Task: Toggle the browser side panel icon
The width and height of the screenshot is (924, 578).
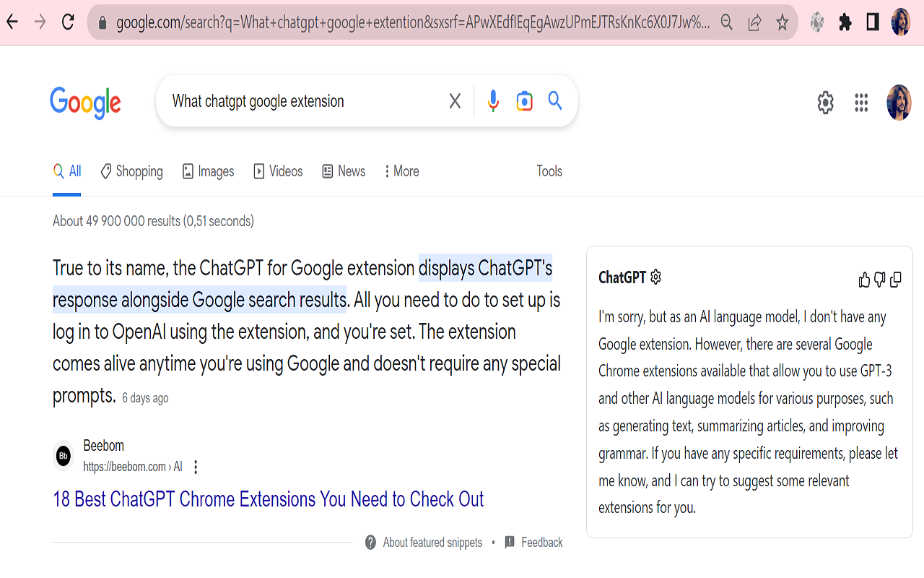Action: coord(873,22)
